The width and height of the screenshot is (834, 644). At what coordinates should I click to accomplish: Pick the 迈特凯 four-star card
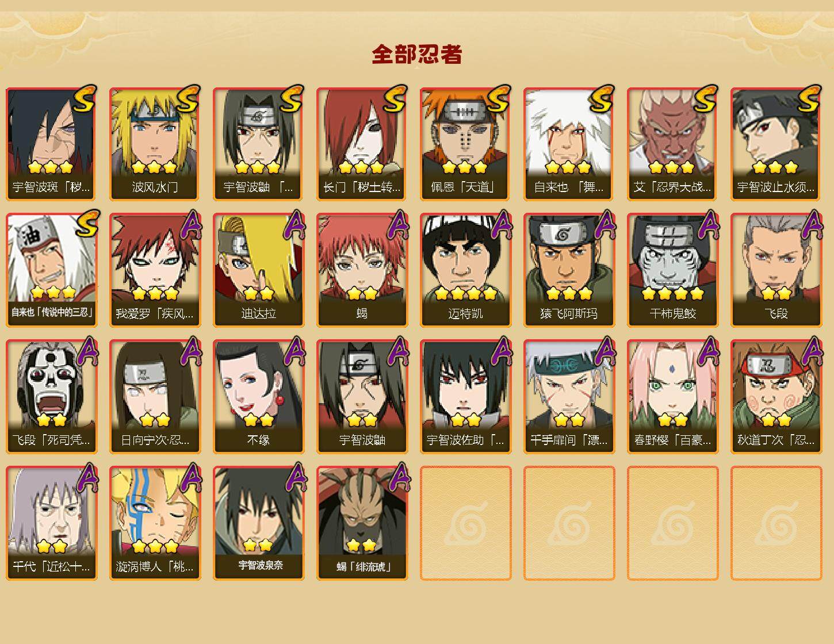click(466, 270)
